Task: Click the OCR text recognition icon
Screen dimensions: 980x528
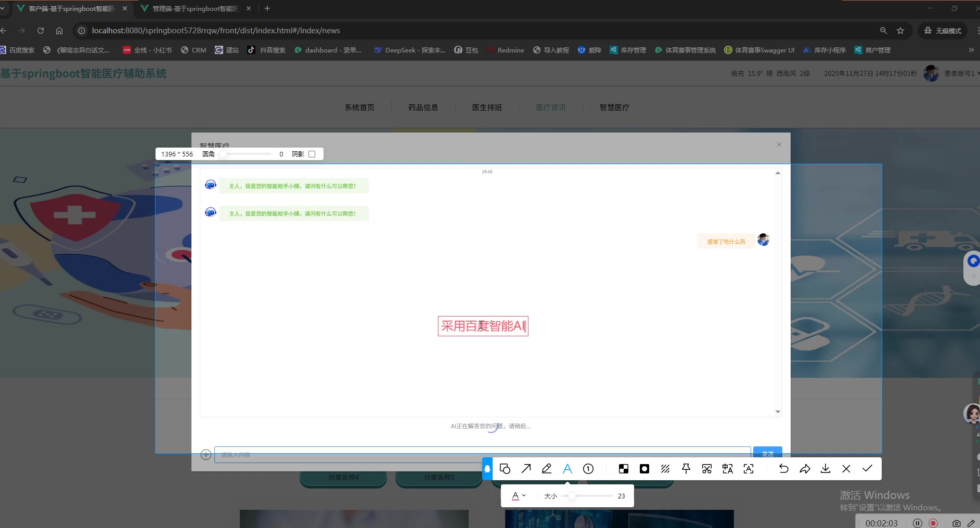Action: point(749,469)
